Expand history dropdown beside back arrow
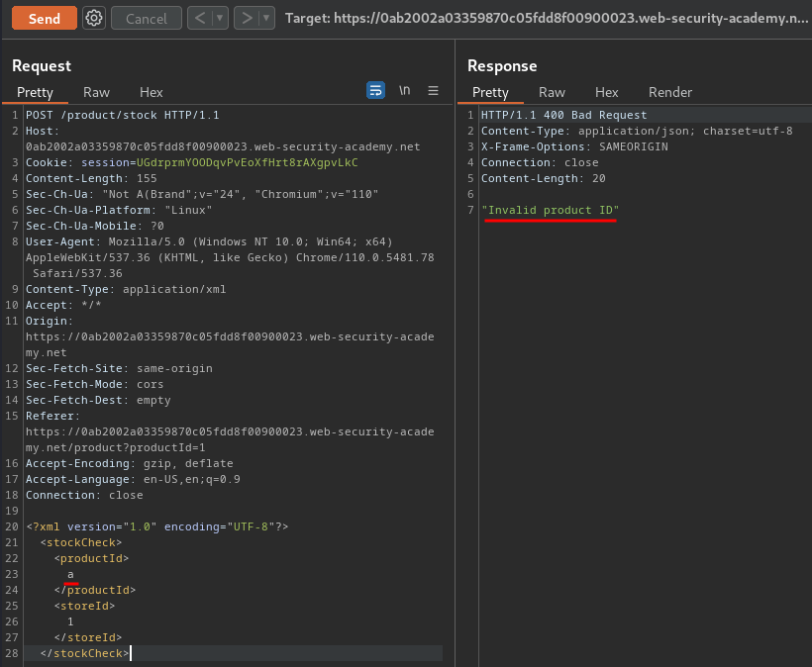 [220, 18]
